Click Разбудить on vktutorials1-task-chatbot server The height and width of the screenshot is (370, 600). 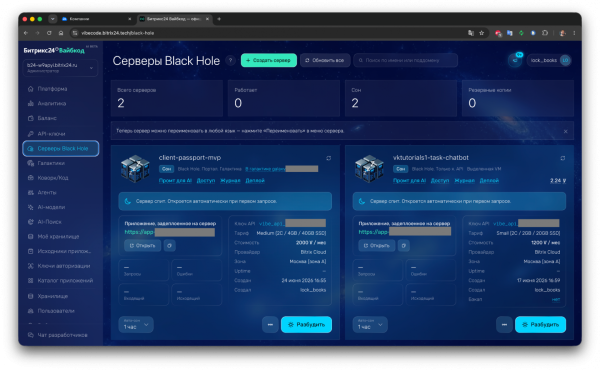click(540, 324)
